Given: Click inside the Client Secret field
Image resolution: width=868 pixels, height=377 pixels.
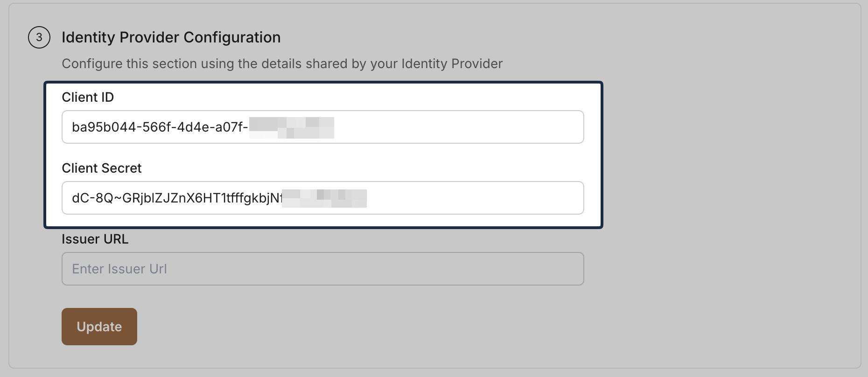Looking at the screenshot, I should 322,198.
